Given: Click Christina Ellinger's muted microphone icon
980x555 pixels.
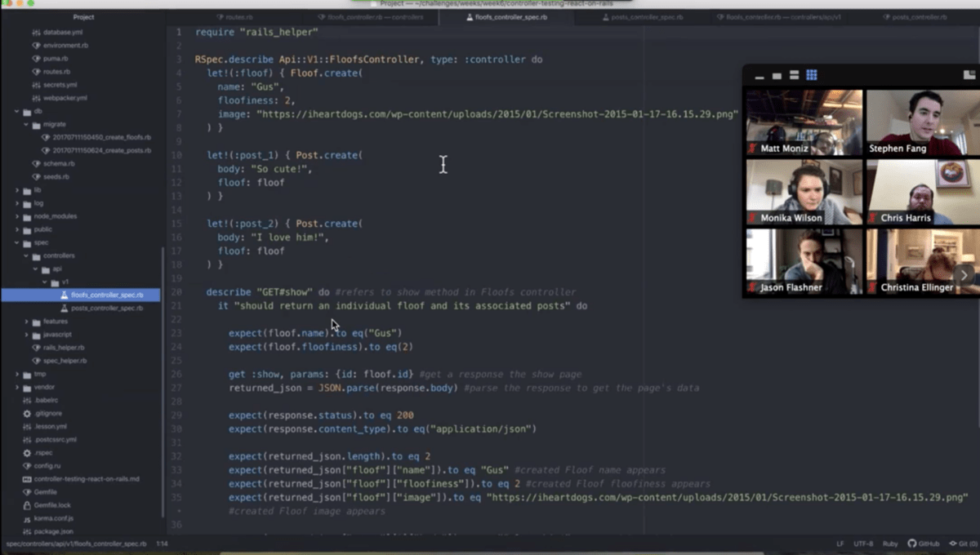Looking at the screenshot, I should (872, 287).
